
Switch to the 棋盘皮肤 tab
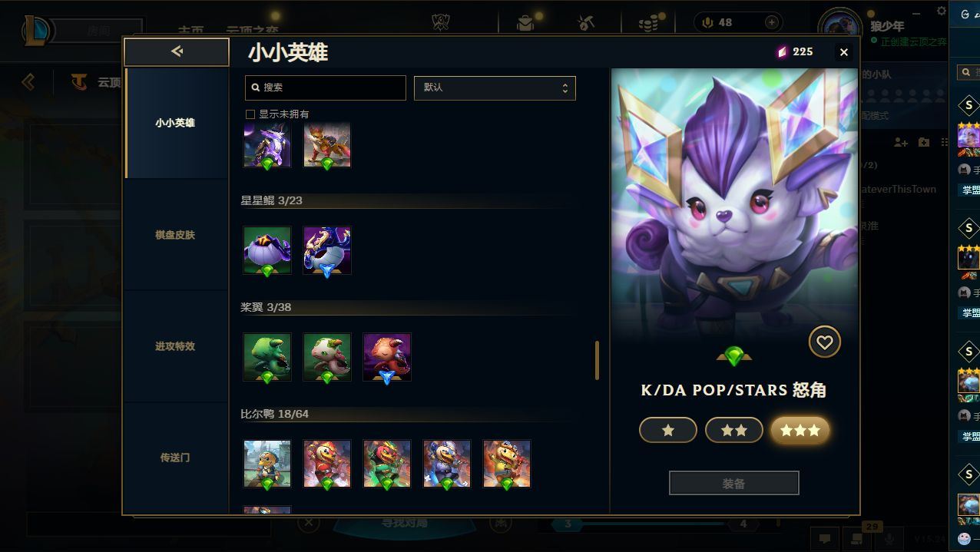(176, 235)
